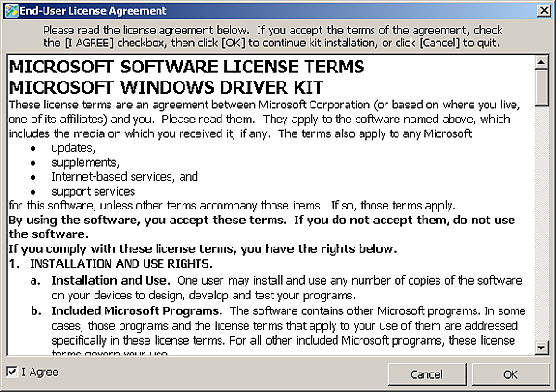The width and height of the screenshot is (556, 392).
Task: Confirm with the OK button
Action: (x=510, y=374)
